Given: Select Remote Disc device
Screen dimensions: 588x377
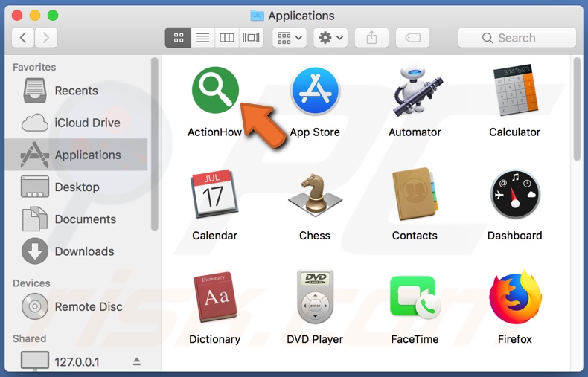Looking at the screenshot, I should pyautogui.click(x=76, y=306).
